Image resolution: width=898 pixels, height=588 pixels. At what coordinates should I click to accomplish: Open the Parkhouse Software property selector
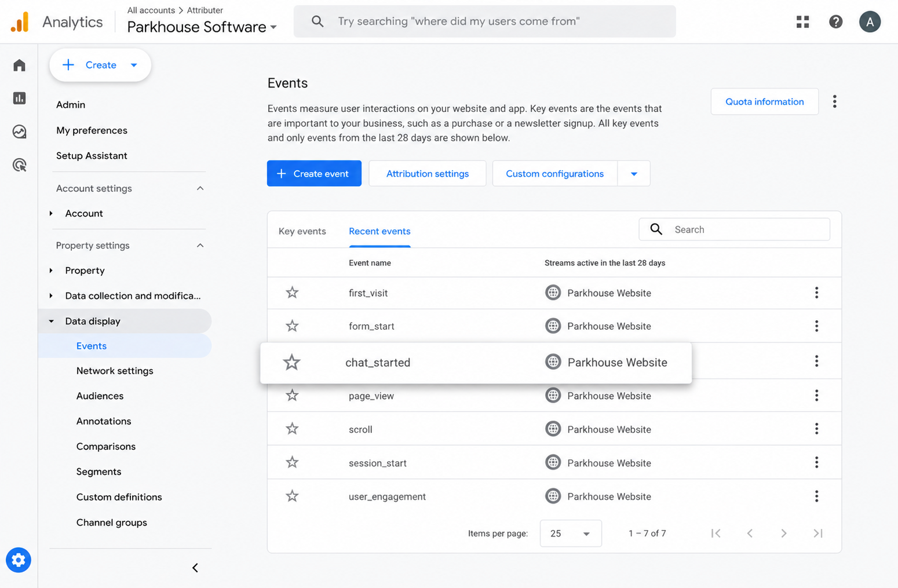point(202,27)
